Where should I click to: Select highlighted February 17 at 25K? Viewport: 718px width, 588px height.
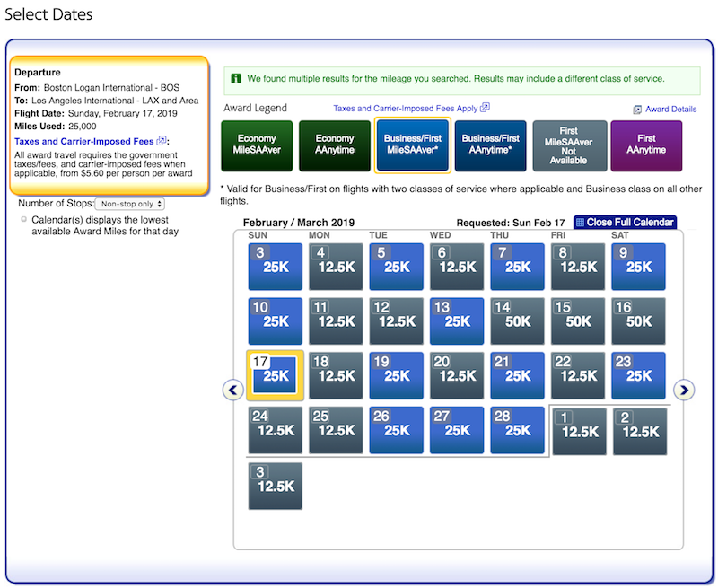point(276,375)
